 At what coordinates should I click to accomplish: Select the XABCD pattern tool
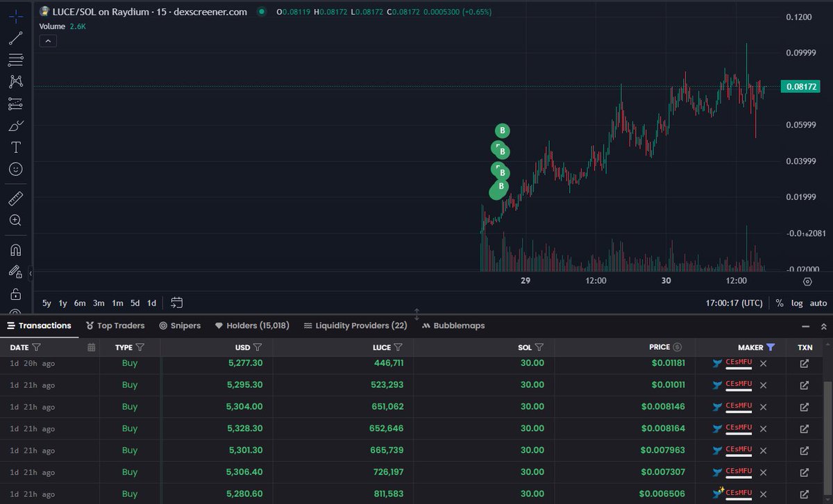coord(15,81)
